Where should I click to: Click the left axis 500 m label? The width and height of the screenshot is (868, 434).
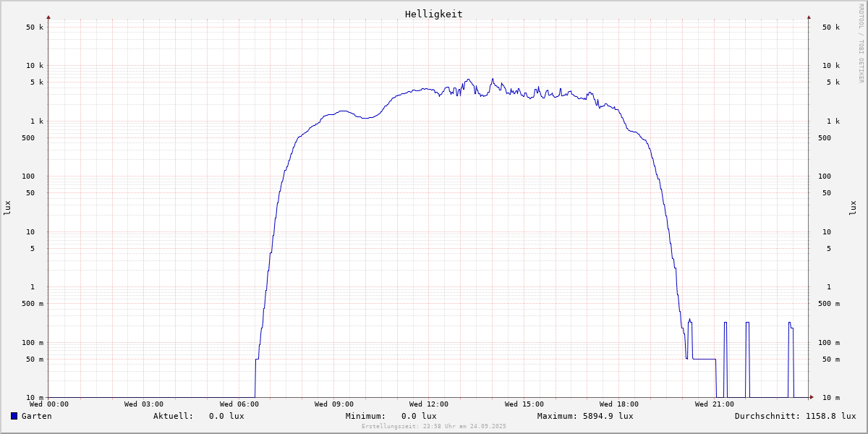click(x=33, y=304)
